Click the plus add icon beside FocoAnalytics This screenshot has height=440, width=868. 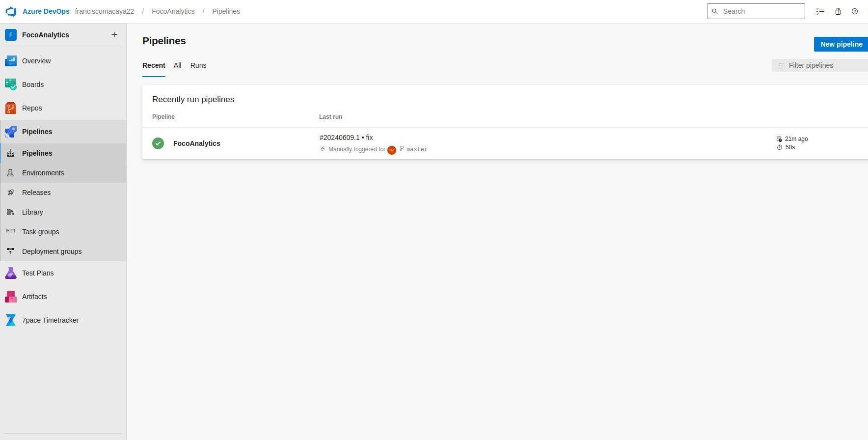coord(114,35)
